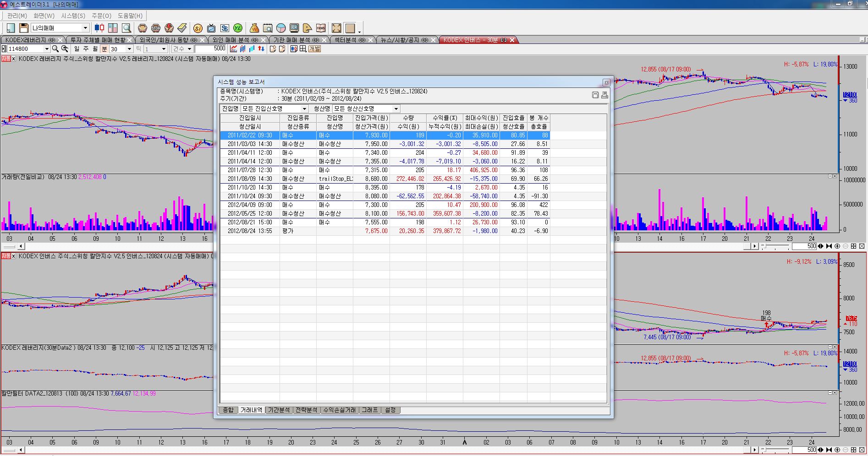Screen dimensions: 868x456
Task: Expand the 진입명 entry signal dropdown
Action: tap(304, 109)
